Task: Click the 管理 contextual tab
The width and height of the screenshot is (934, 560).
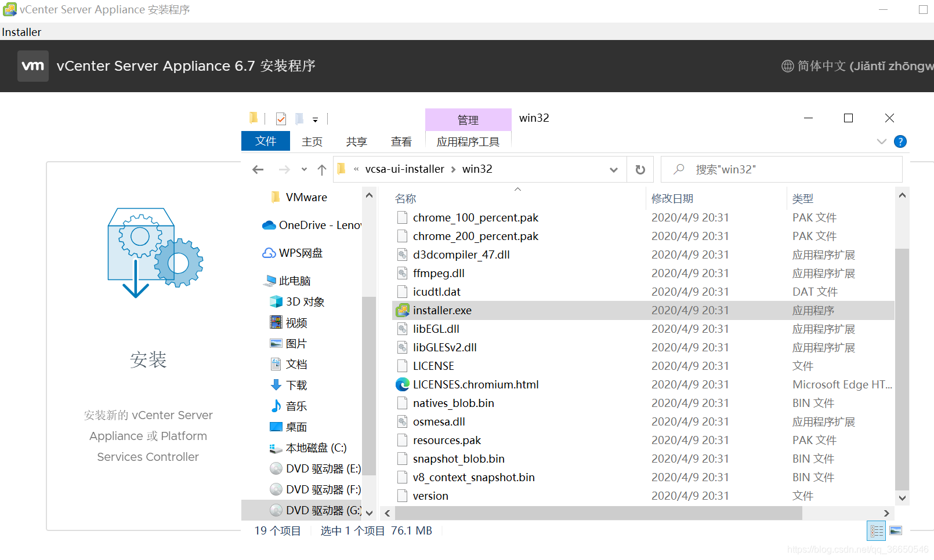Action: pyautogui.click(x=468, y=119)
